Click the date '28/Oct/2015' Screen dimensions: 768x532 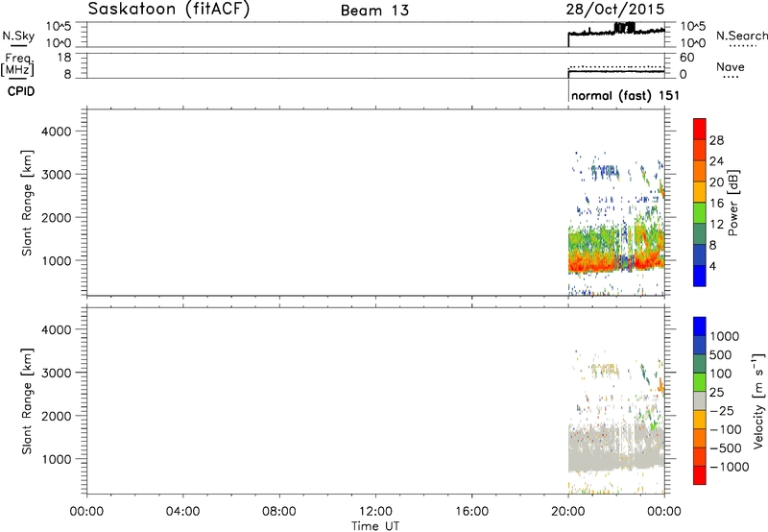[x=615, y=10]
